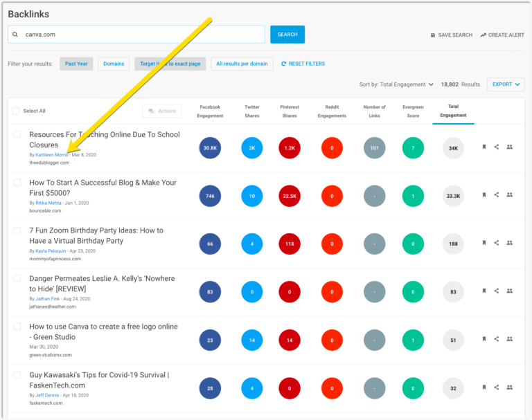Sort by Twitter Shares column
The image size is (532, 420).
[x=251, y=111]
